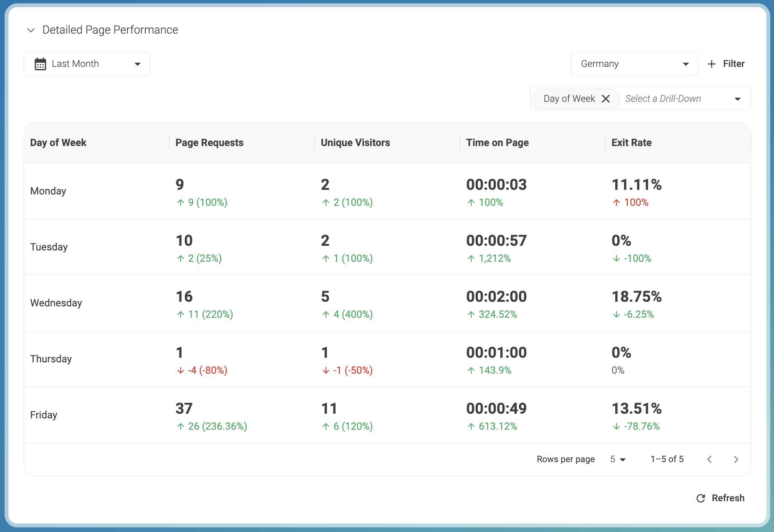Image resolution: width=774 pixels, height=532 pixels.
Task: Sort by Unique Visitors column header
Action: point(355,143)
